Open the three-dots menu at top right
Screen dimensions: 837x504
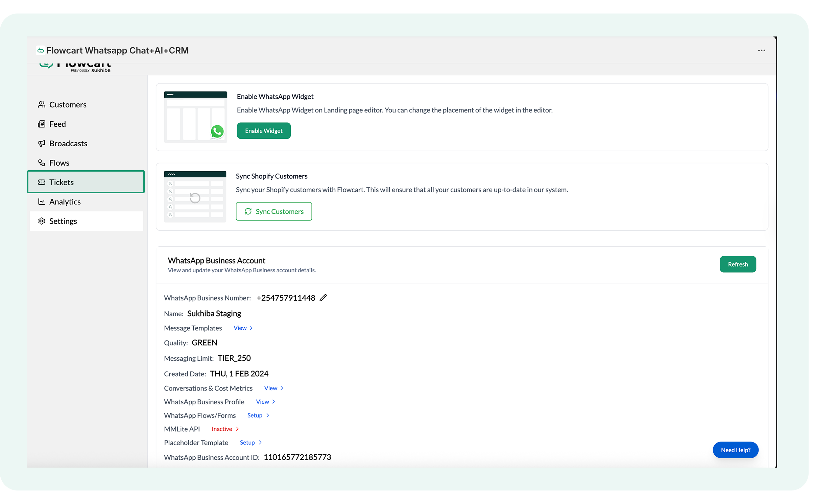click(x=761, y=50)
